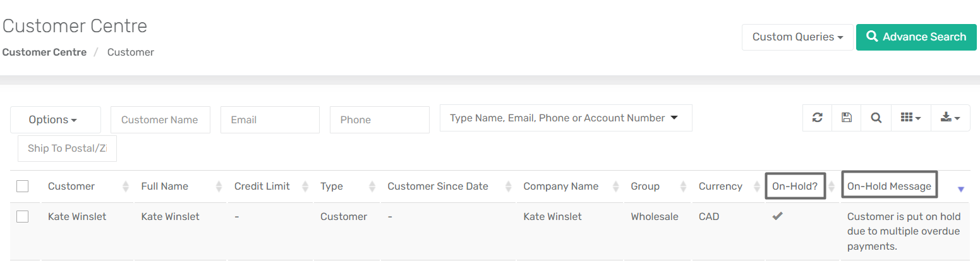
Task: Click the refresh icon in the toolbar
Action: [817, 118]
